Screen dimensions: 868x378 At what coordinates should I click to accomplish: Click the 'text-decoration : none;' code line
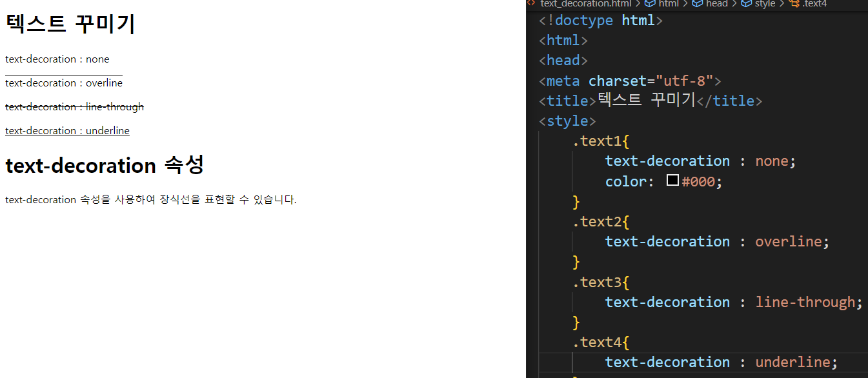[701, 161]
